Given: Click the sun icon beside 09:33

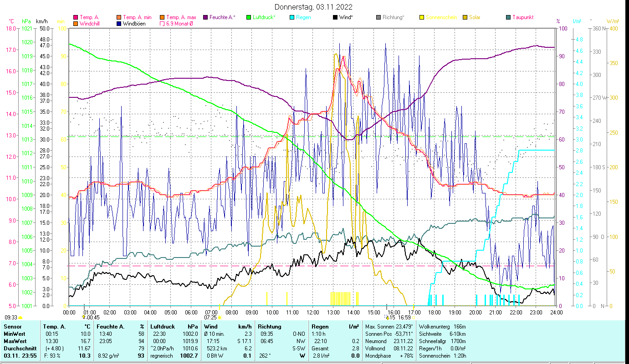Looking at the screenshot, I should click(x=20, y=318).
